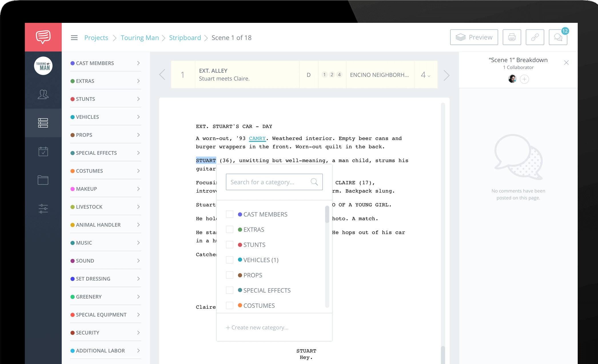Expand GREENERY category row
598x364 pixels.
[105, 297]
